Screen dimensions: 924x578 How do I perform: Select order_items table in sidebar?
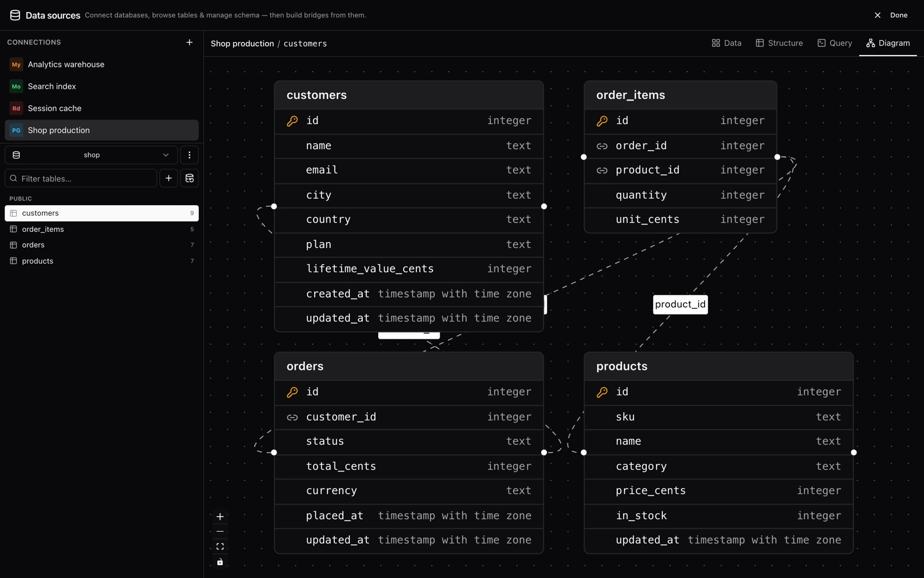click(x=102, y=229)
